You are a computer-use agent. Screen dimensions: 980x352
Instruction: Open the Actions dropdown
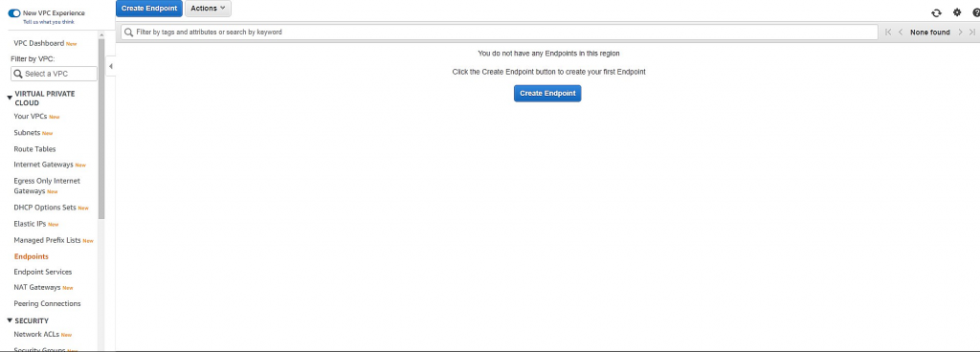point(208,8)
